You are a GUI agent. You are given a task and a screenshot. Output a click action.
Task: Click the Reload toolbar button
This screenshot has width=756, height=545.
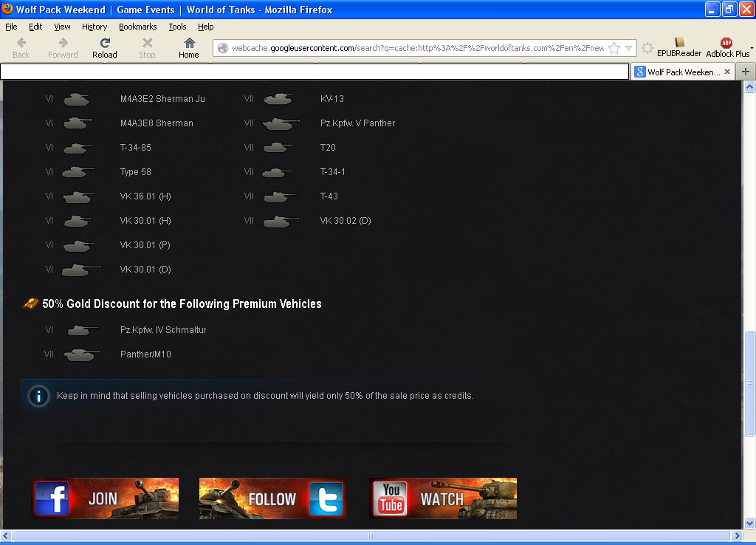point(105,48)
